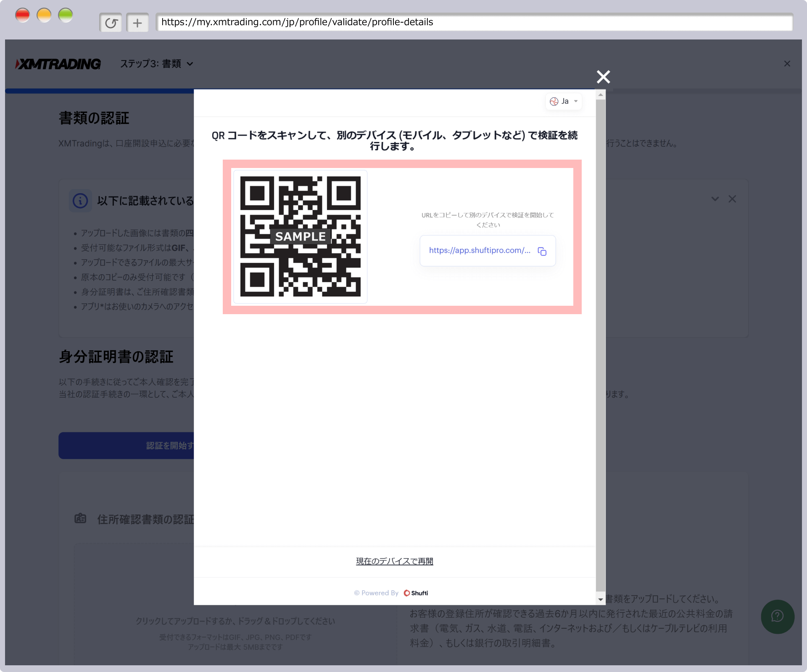Click the modal scrollbar up arrow
This screenshot has width=807, height=672.
tap(601, 95)
